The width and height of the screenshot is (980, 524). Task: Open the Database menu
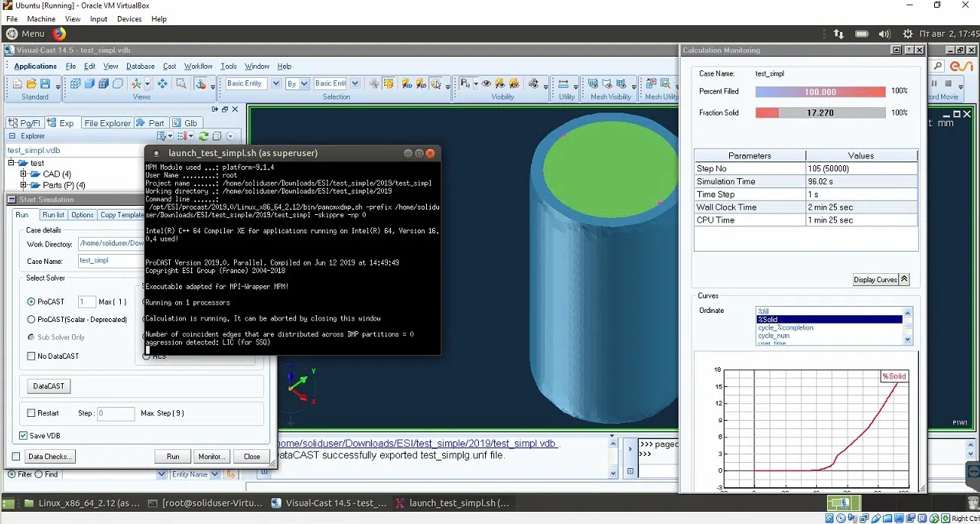tap(140, 67)
